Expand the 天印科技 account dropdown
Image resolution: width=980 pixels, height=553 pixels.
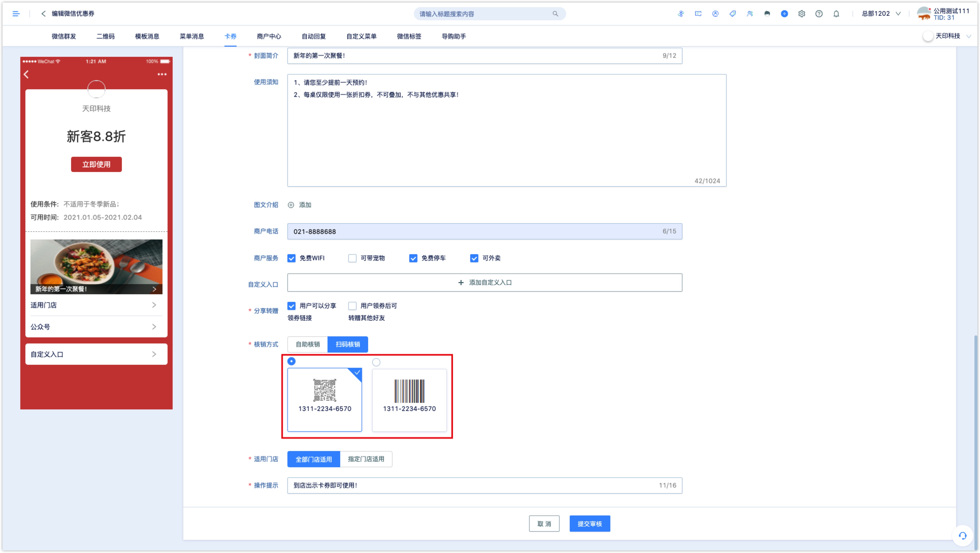coord(969,36)
